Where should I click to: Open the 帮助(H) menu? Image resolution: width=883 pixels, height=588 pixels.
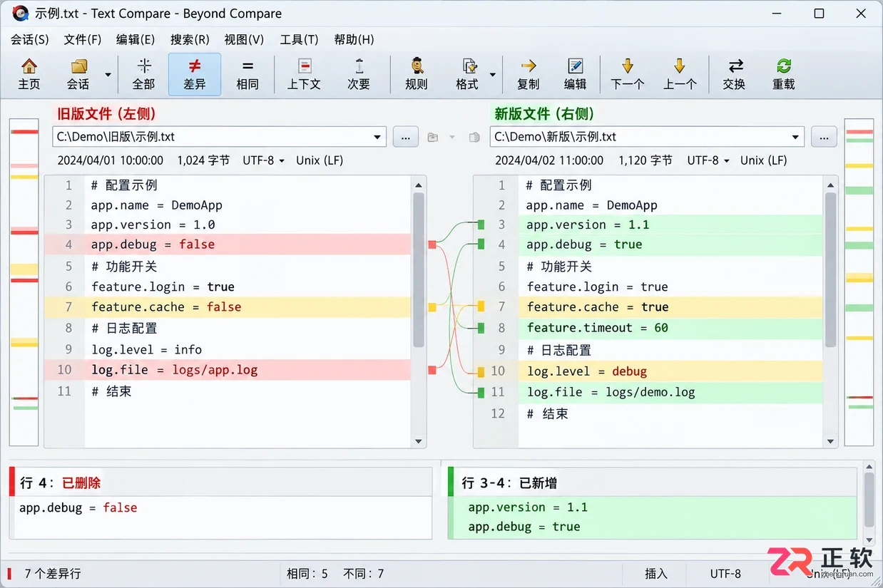354,39
